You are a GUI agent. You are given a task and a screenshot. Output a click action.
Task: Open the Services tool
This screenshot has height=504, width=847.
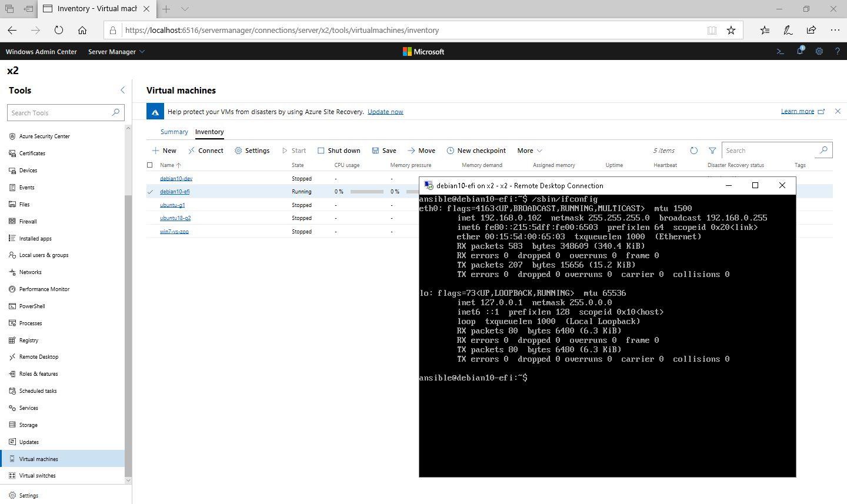coord(28,408)
